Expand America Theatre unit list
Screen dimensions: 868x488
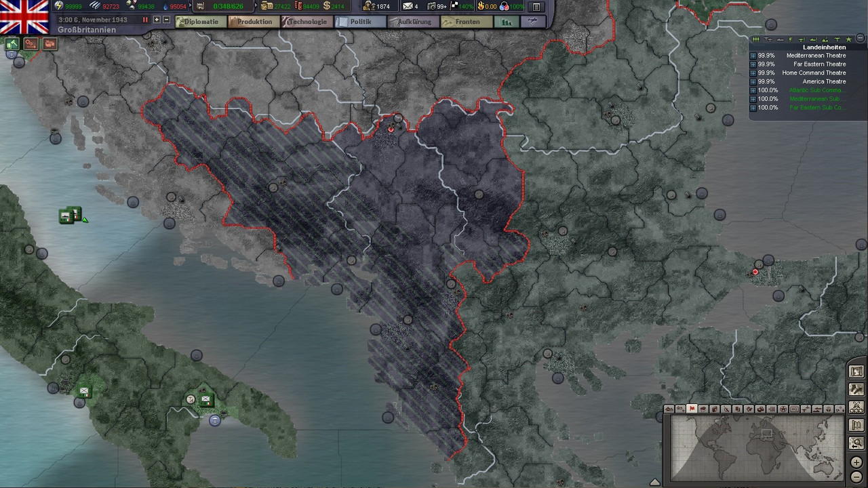[x=753, y=82]
